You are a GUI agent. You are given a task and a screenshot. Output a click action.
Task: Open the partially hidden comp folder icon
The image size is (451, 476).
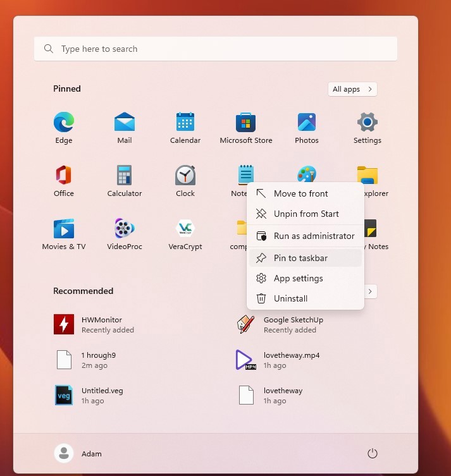(x=242, y=228)
